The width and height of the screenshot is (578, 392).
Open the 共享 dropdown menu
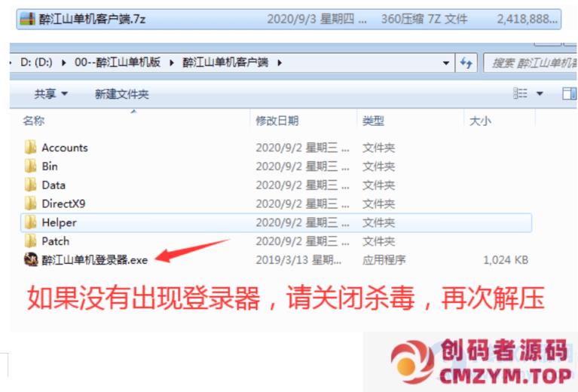point(51,93)
